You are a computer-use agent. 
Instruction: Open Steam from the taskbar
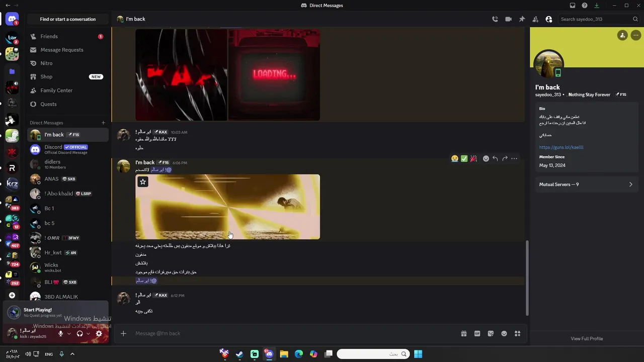(239, 354)
